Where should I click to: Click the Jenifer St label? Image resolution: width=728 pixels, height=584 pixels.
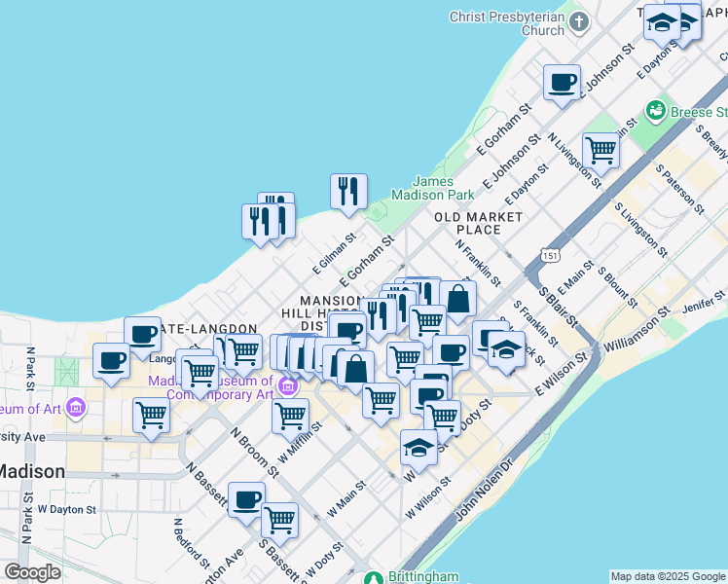coord(704,303)
